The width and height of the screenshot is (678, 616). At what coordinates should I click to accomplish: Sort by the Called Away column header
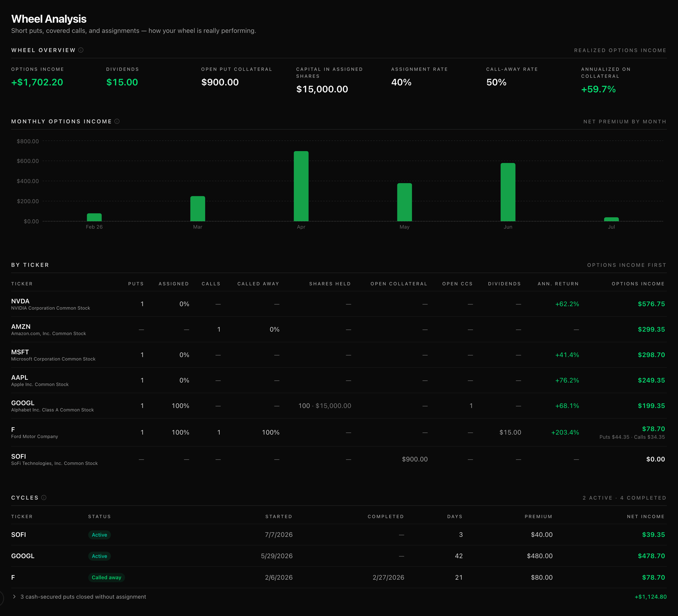pos(258,284)
